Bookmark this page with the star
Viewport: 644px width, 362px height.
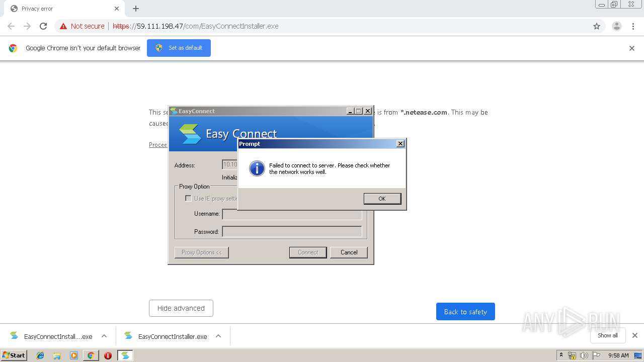pyautogui.click(x=597, y=26)
